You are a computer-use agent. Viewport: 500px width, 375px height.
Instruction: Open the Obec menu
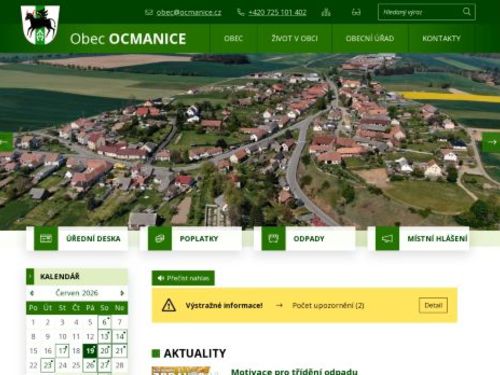coord(233,38)
